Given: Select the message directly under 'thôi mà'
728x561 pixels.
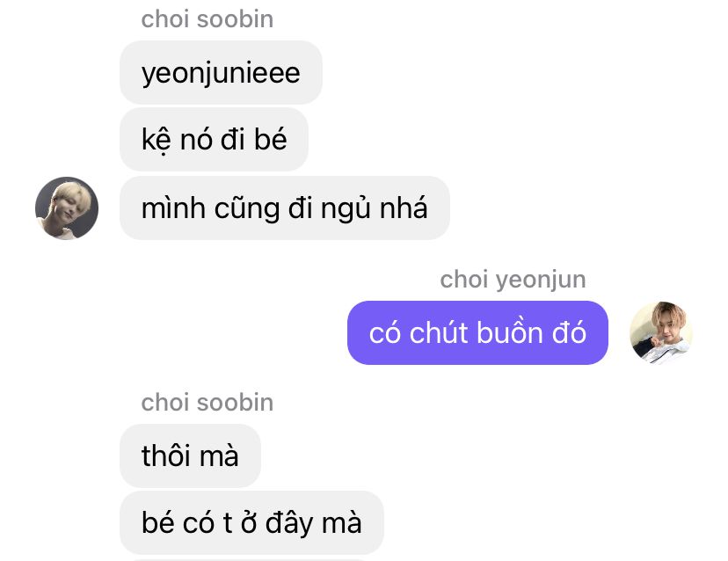Looking at the screenshot, I should pyautogui.click(x=251, y=522).
